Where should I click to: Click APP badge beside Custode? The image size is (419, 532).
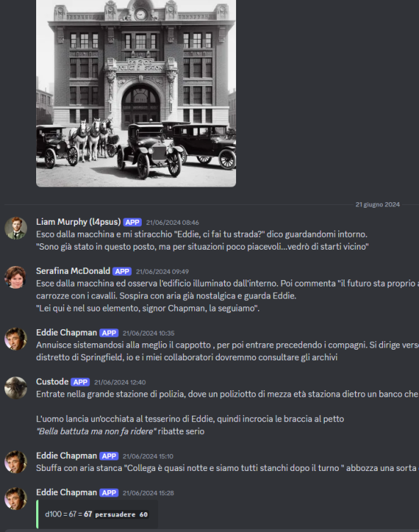[x=80, y=382]
